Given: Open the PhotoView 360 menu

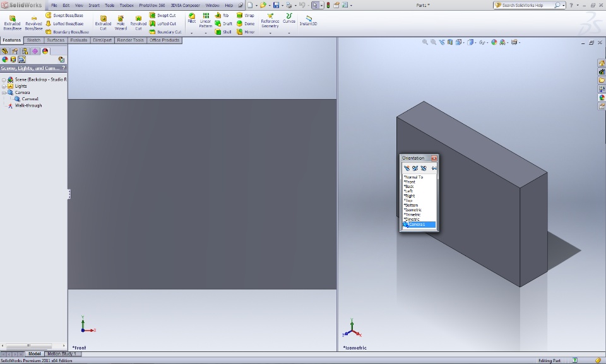Looking at the screenshot, I should (x=152, y=6).
